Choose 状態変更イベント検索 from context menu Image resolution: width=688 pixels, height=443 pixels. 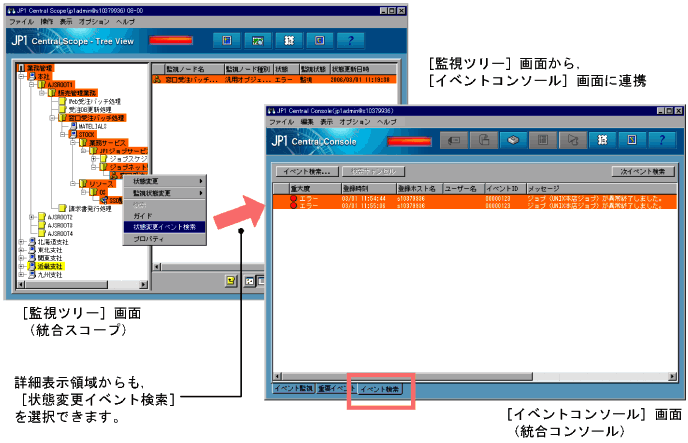coord(165,227)
